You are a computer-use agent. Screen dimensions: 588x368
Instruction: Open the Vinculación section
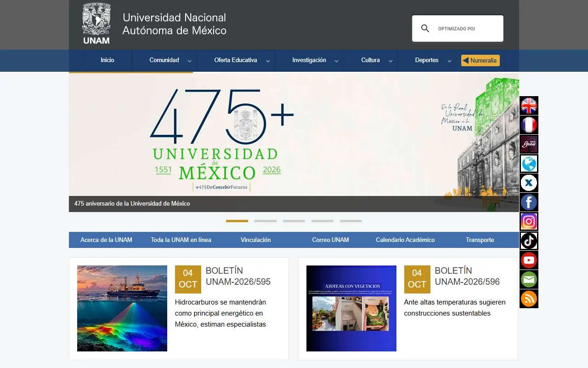pyautogui.click(x=256, y=240)
